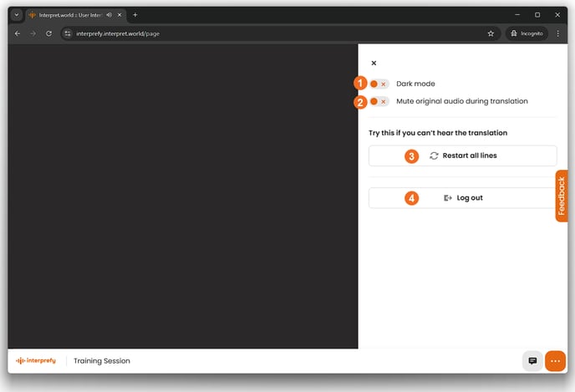Close the Interpret.world tab

click(x=120, y=15)
